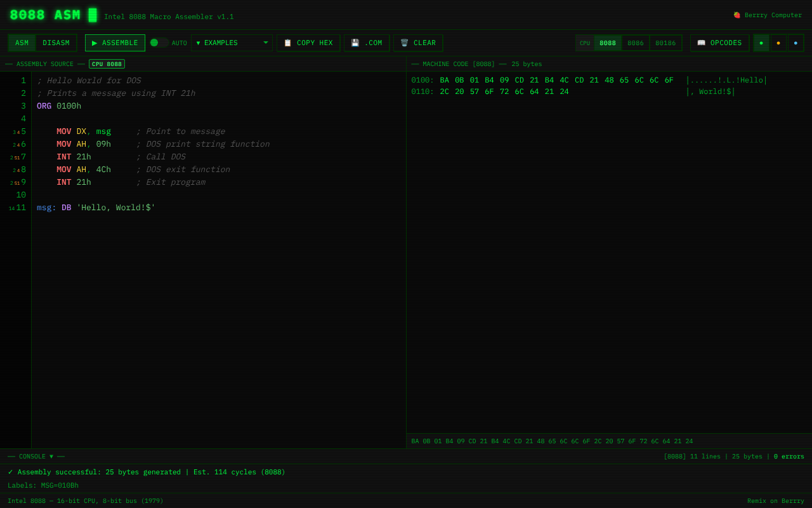812x508 pixels.
Task: Select the 8086 CPU option
Action: [636, 43]
